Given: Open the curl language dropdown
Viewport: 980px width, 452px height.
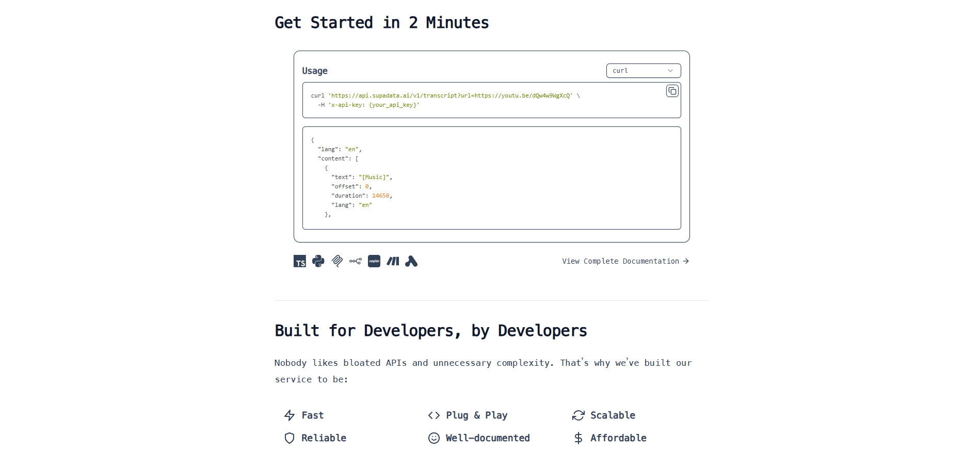Looking at the screenshot, I should point(644,71).
